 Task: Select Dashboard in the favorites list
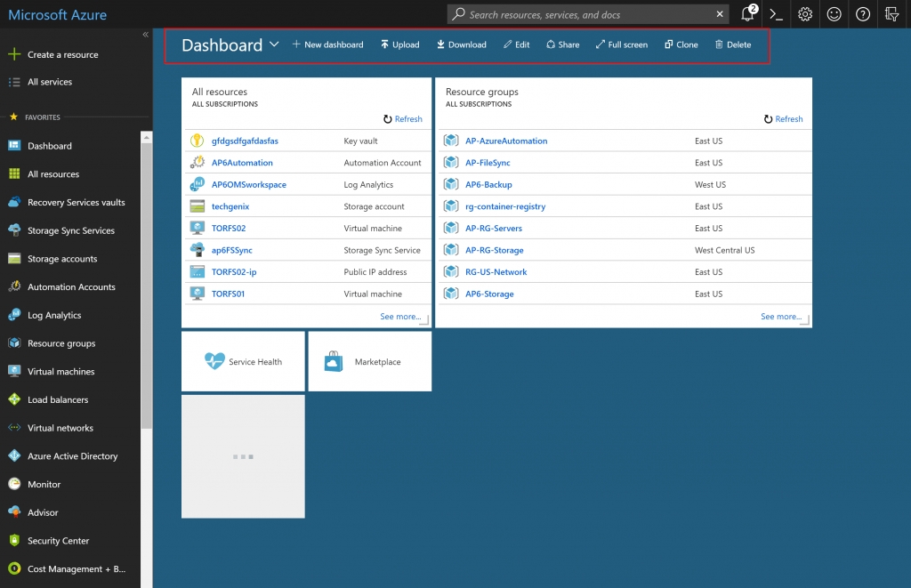(x=50, y=146)
